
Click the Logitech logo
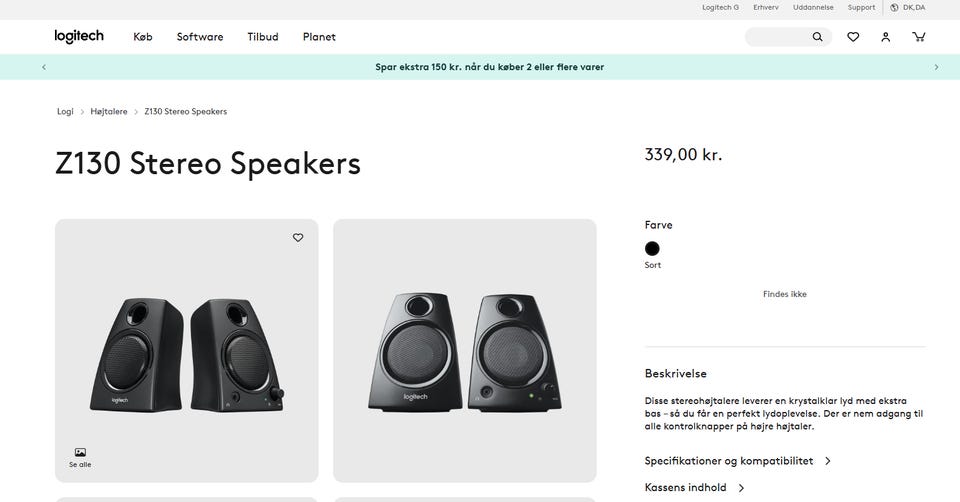click(79, 37)
